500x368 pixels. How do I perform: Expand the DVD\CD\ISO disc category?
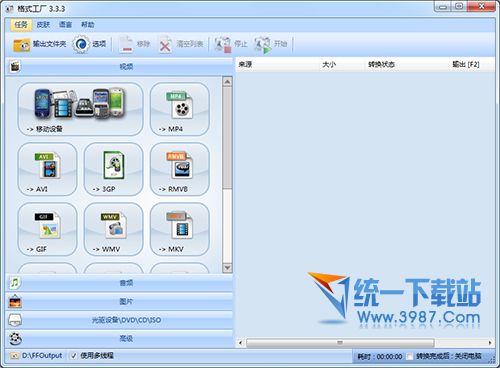(x=119, y=320)
